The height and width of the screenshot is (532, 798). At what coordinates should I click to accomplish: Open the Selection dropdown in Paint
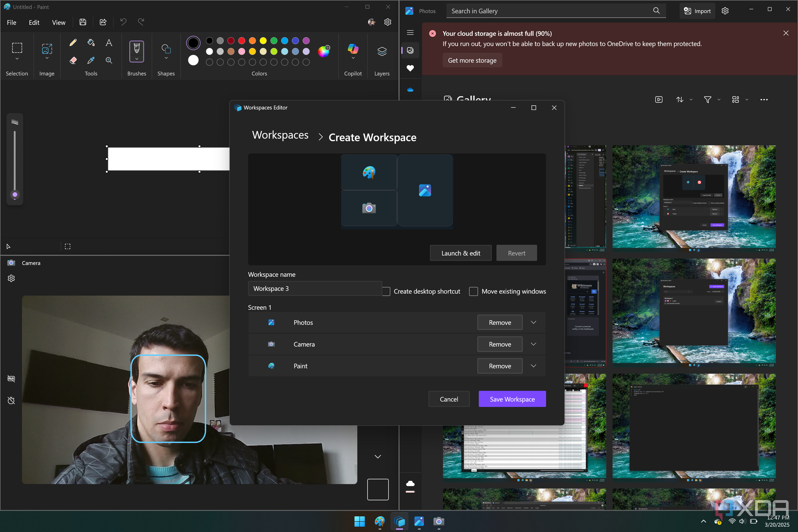17,59
